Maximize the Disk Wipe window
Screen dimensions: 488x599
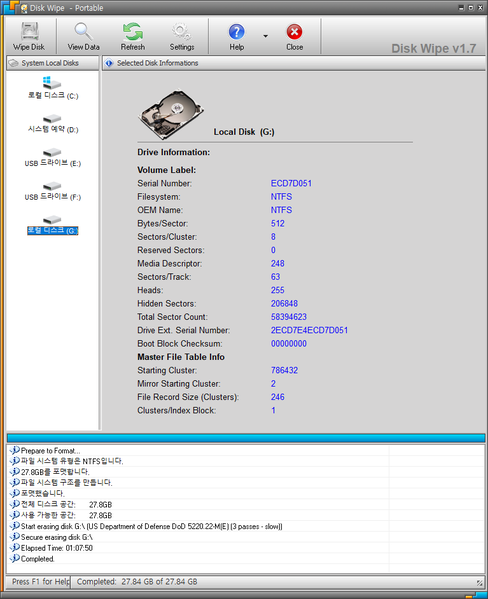(x=471, y=8)
